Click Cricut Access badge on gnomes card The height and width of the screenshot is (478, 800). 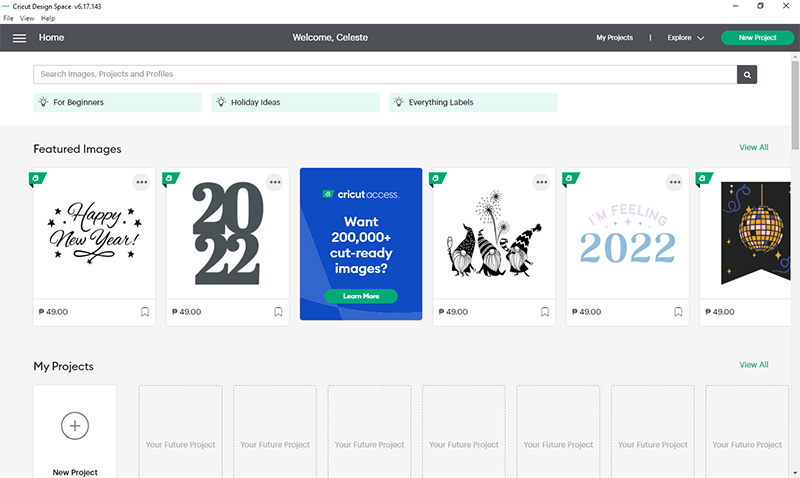coord(437,179)
